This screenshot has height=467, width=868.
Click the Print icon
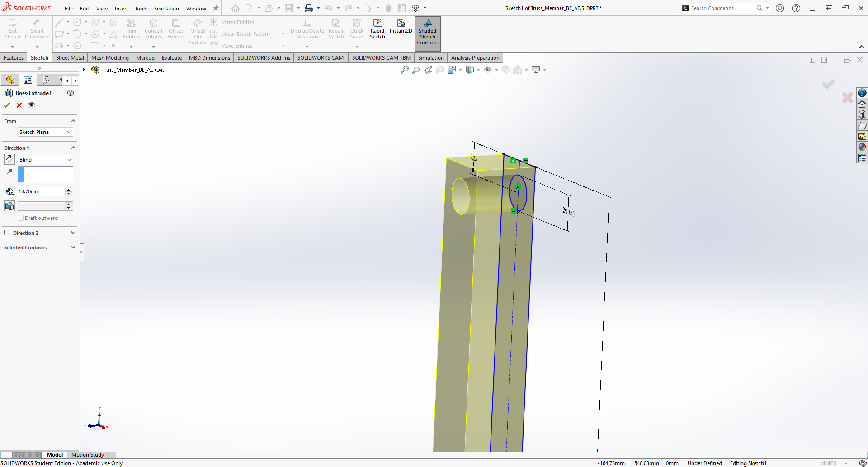[x=309, y=8]
